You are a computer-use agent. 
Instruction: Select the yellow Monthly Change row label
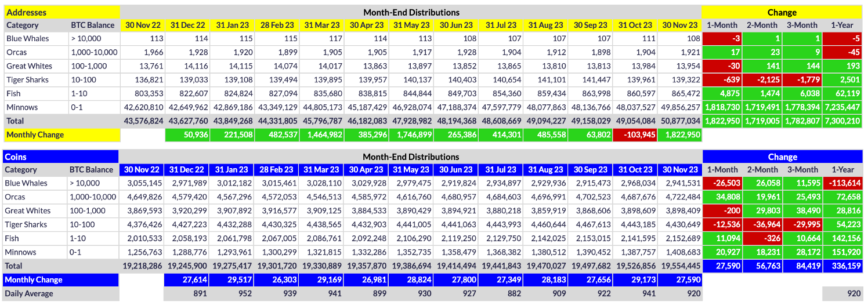click(x=62, y=135)
